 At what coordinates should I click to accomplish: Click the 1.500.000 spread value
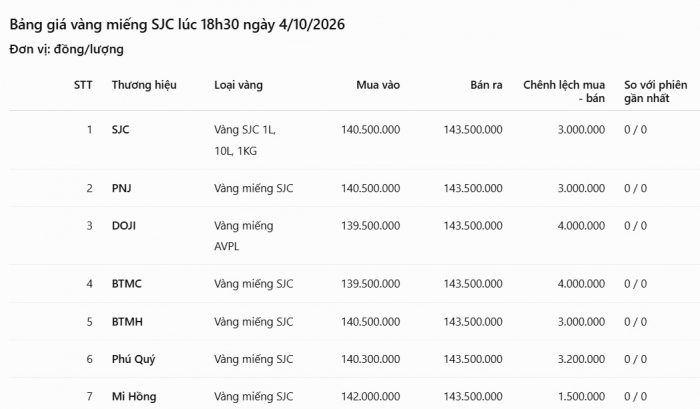tap(581, 396)
